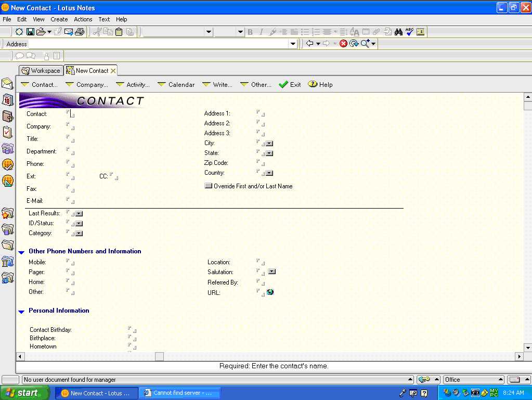Collapse Other Phone Numbers and Information section
Screen dimensions: 532x400
coord(21,252)
